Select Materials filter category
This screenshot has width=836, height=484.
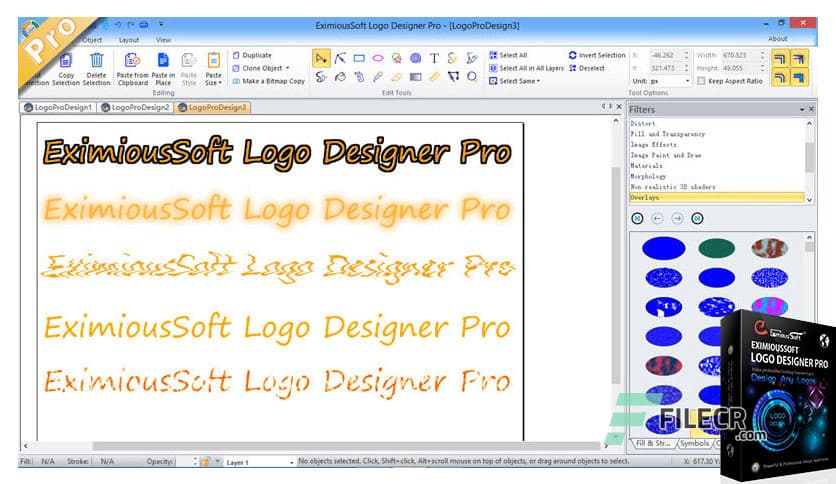tap(646, 166)
